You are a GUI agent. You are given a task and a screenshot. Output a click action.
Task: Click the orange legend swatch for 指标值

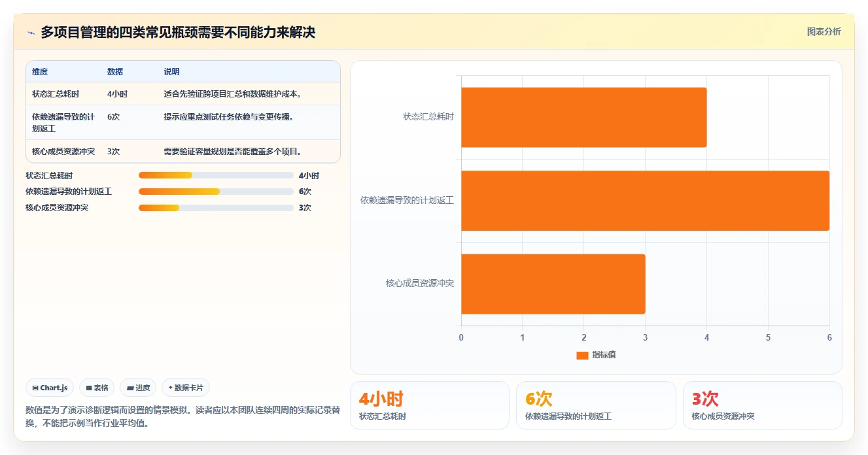click(x=582, y=355)
